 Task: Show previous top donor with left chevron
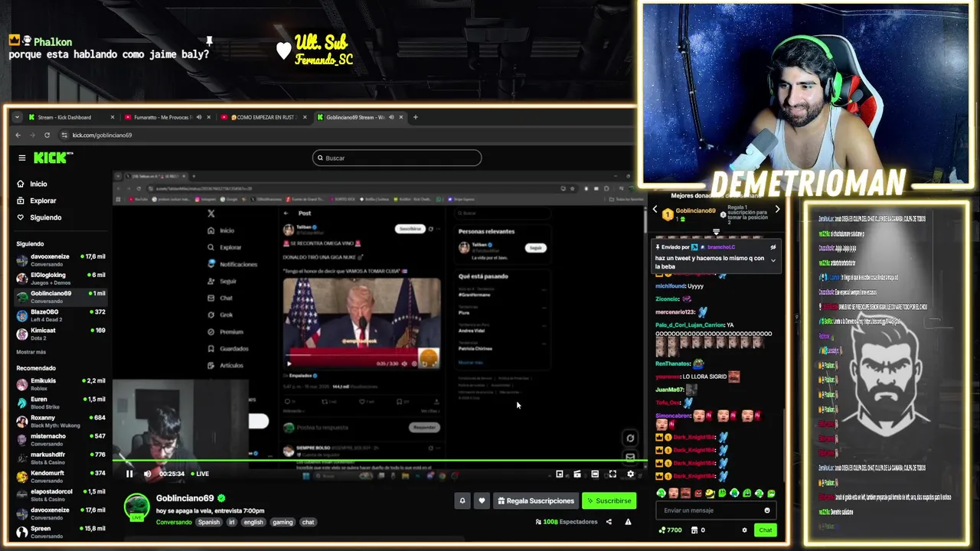655,210
